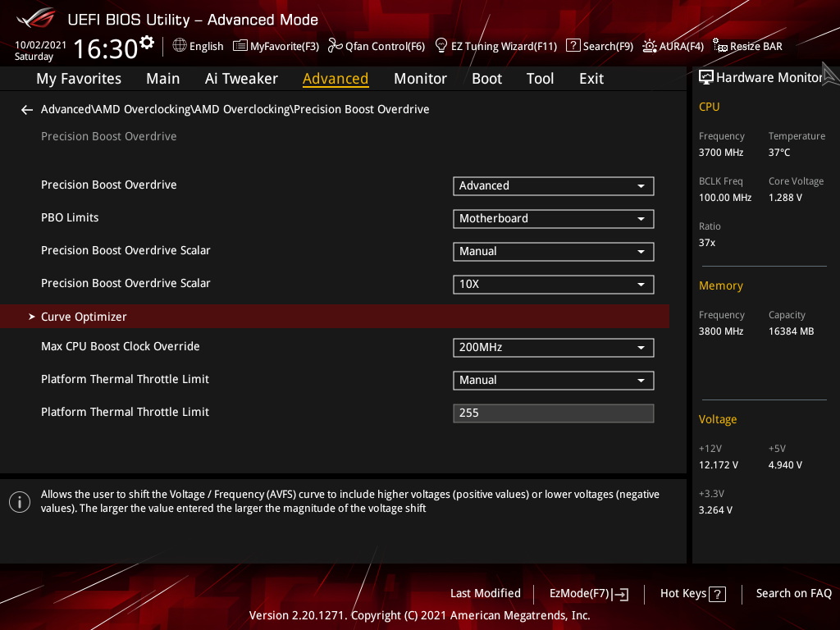Click the AURA lighting icon

(x=650, y=46)
